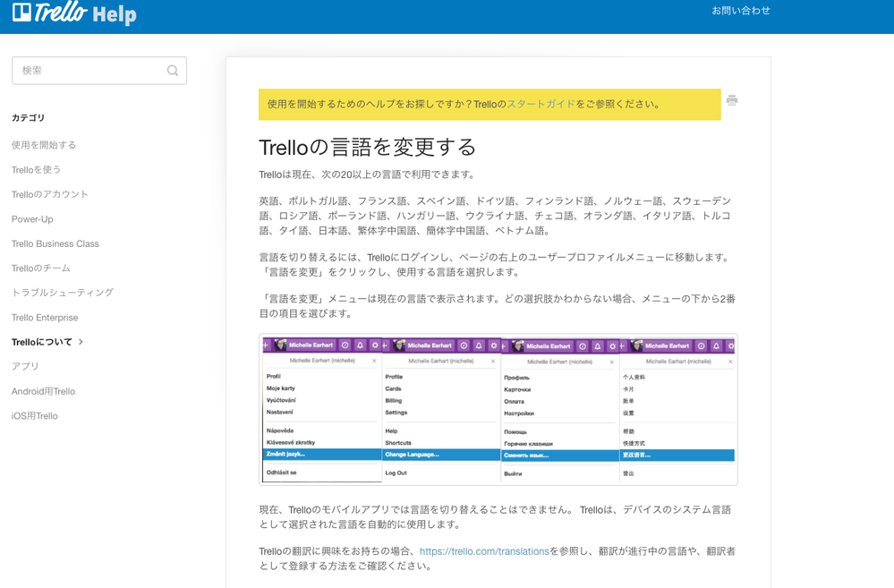Open the Trello Enterprise category
This screenshot has width=894, height=588.
[45, 318]
